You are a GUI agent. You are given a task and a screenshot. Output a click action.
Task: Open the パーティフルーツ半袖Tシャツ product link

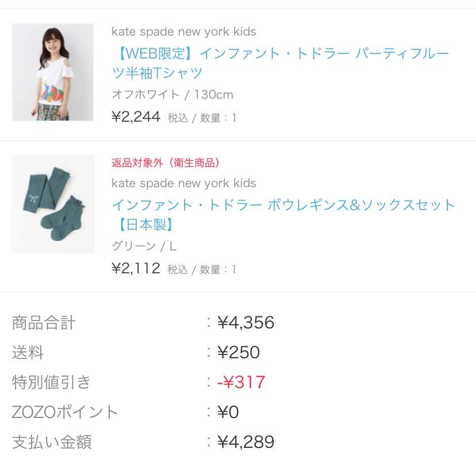[x=280, y=63]
